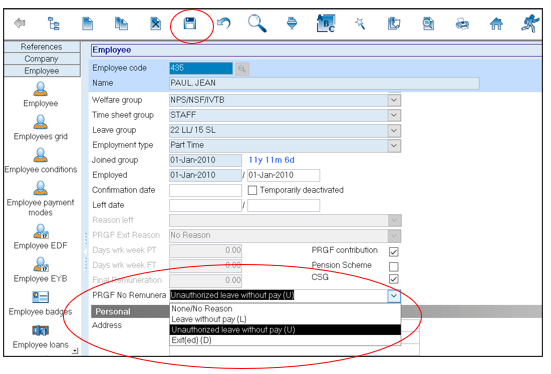The image size is (551, 374).
Task: Click the Confirmation date input field
Action: coord(205,190)
